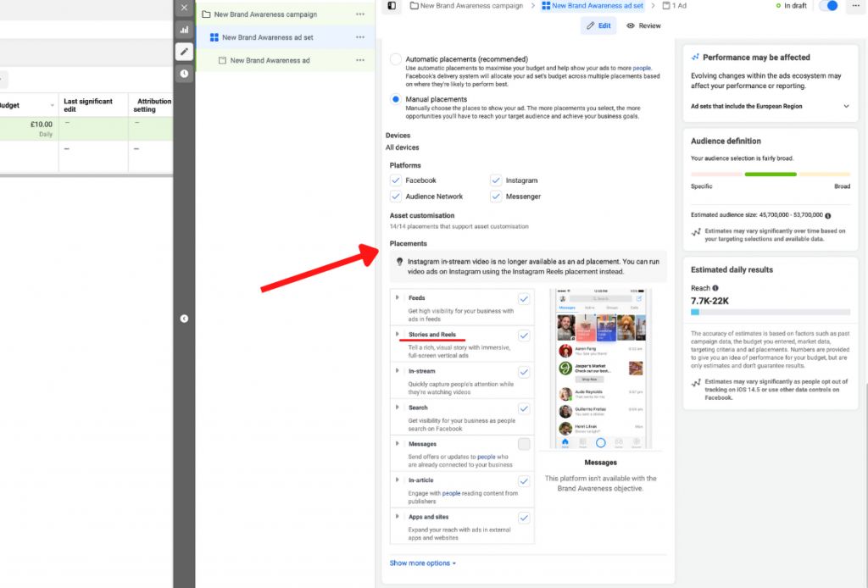Toggle the panel layout icon in header
Screen dimensions: 868x588
[392, 6]
